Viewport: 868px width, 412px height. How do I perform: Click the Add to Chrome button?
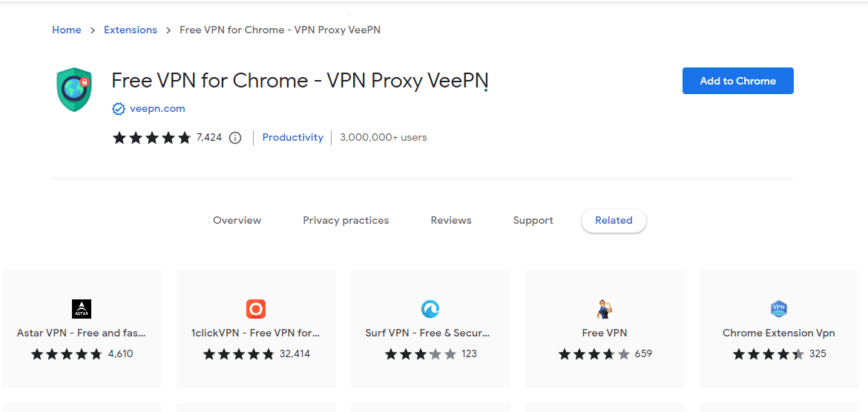pos(738,81)
